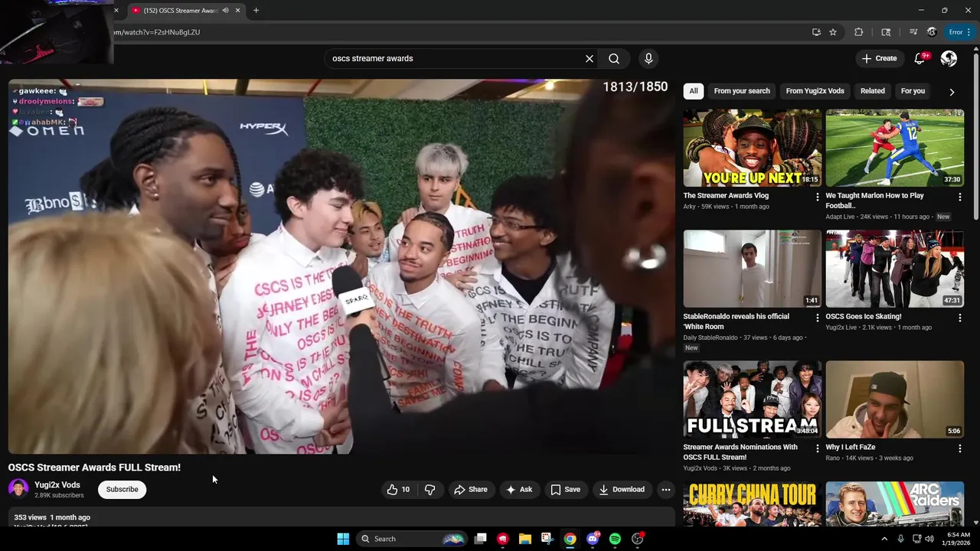This screenshot has width=980, height=551.
Task: Open The Streamer Awards Vlog thumbnail
Action: click(753, 148)
